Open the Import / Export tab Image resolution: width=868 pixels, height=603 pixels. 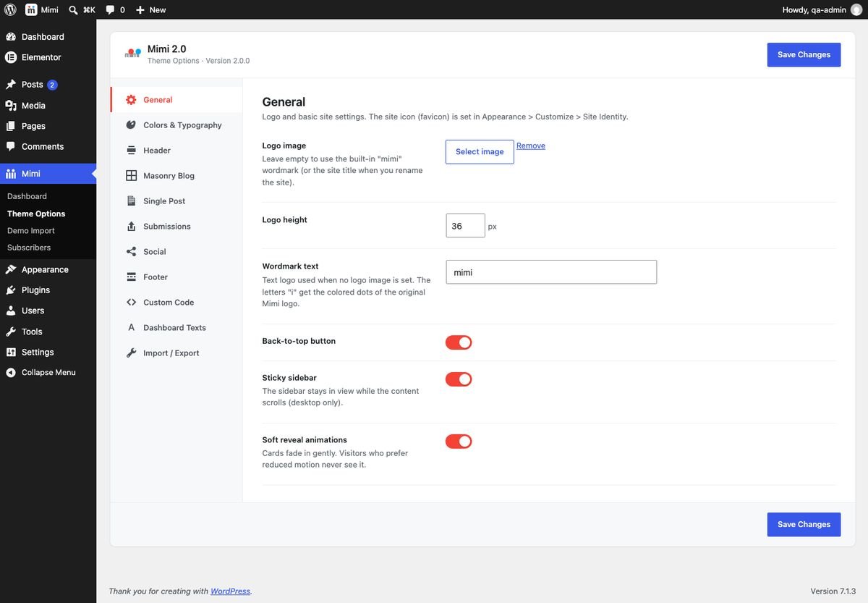tap(176, 353)
